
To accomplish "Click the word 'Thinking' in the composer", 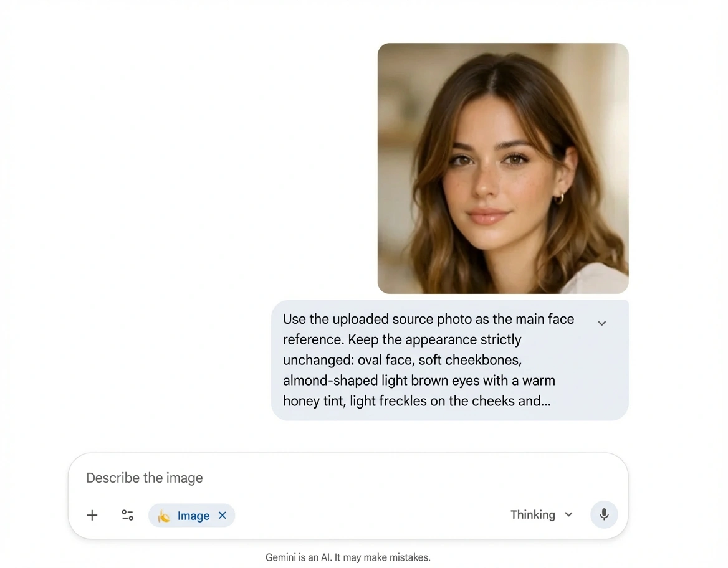I will pos(532,514).
